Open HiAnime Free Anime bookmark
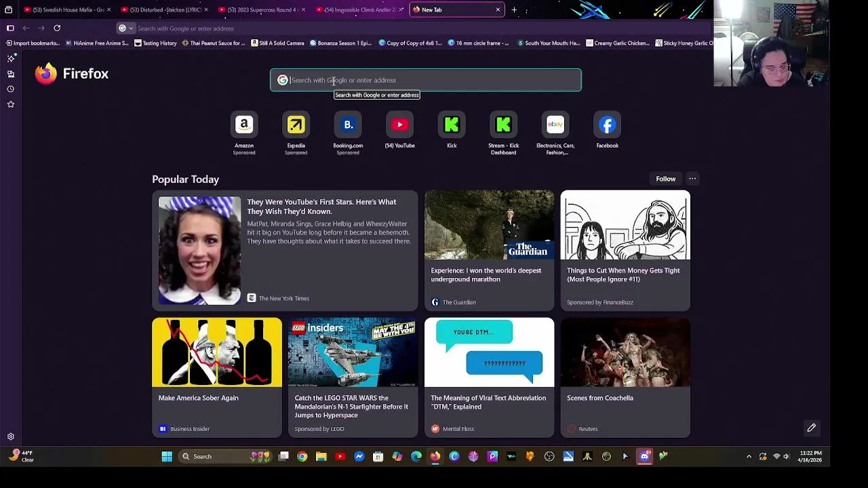Image resolution: width=868 pixels, height=488 pixels. [96, 43]
